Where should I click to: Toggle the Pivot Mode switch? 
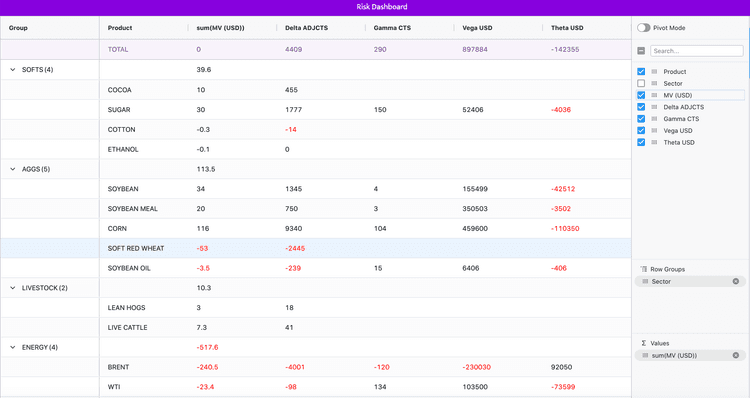pyautogui.click(x=643, y=28)
